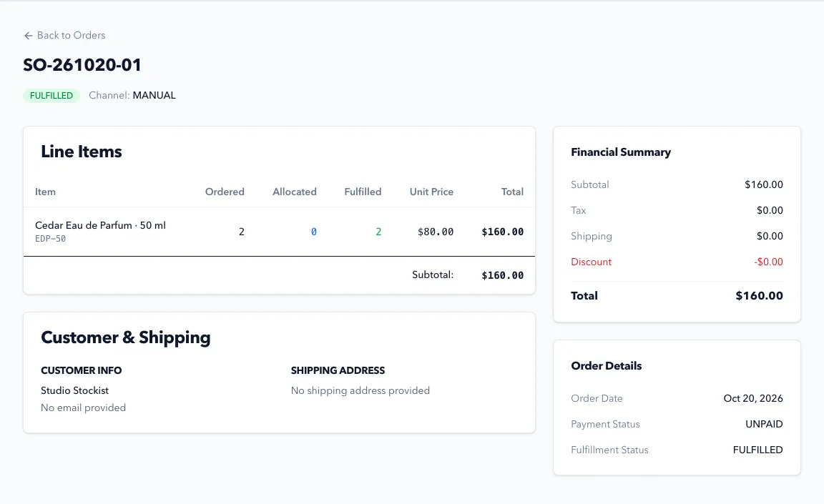Click the 'Fulfilled' column header in the line items table
The image size is (824, 504).
point(363,192)
